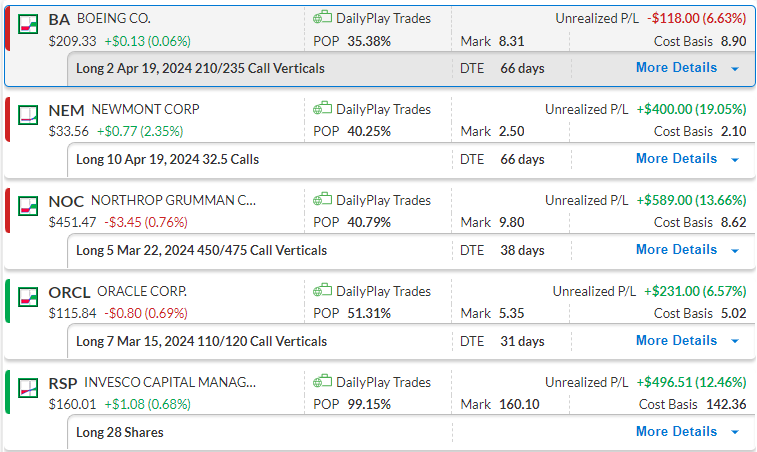This screenshot has height=452, width=757.
Task: Open the Northrop Grumman NOC chart icon
Action: tap(28, 206)
